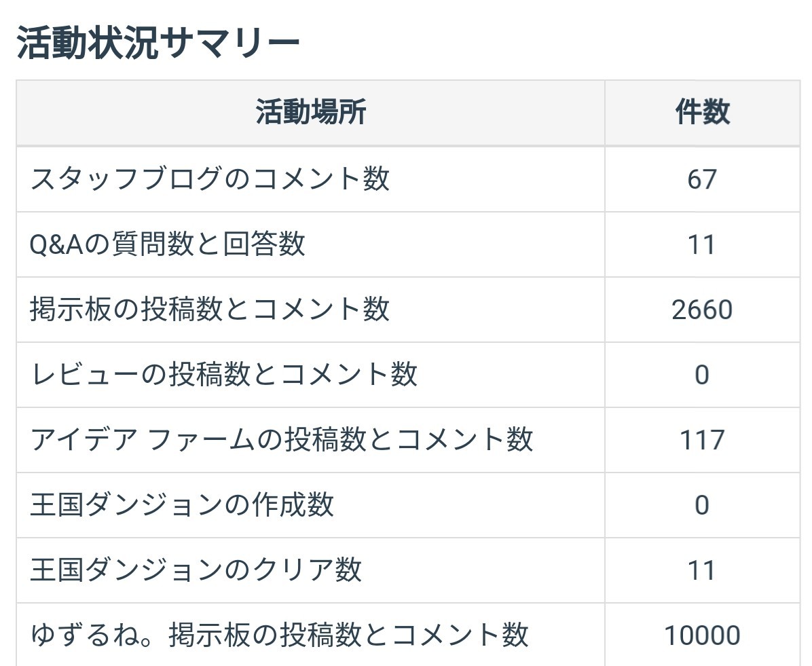
Task: Select the '王国ダンジョンの作成数' row label
Action: pyautogui.click(x=182, y=505)
